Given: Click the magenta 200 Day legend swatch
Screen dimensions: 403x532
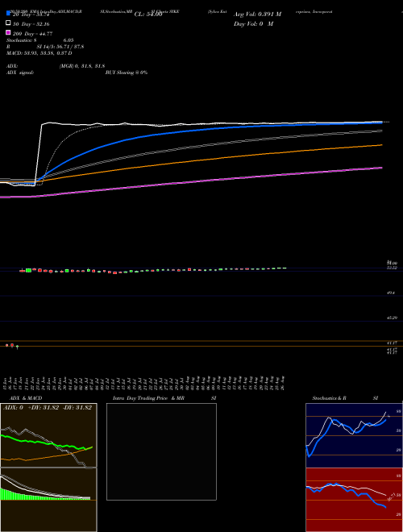Looking at the screenshot, I should (8, 32).
